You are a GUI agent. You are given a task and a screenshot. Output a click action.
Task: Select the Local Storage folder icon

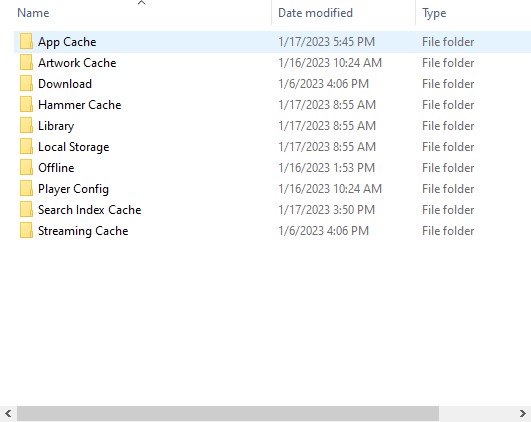(x=26, y=147)
